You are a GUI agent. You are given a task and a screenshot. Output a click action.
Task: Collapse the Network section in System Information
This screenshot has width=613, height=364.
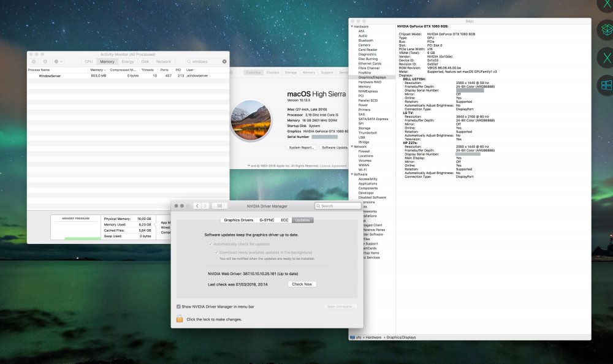point(352,146)
